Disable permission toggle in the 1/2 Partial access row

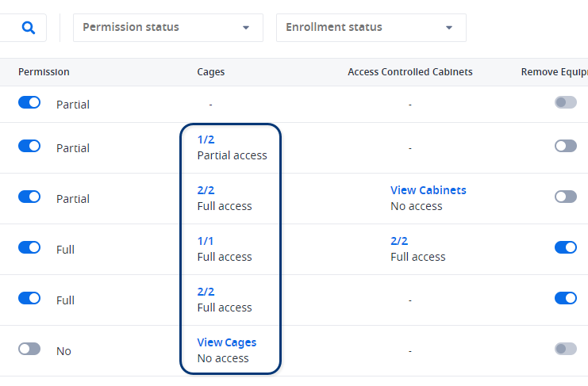(29, 146)
